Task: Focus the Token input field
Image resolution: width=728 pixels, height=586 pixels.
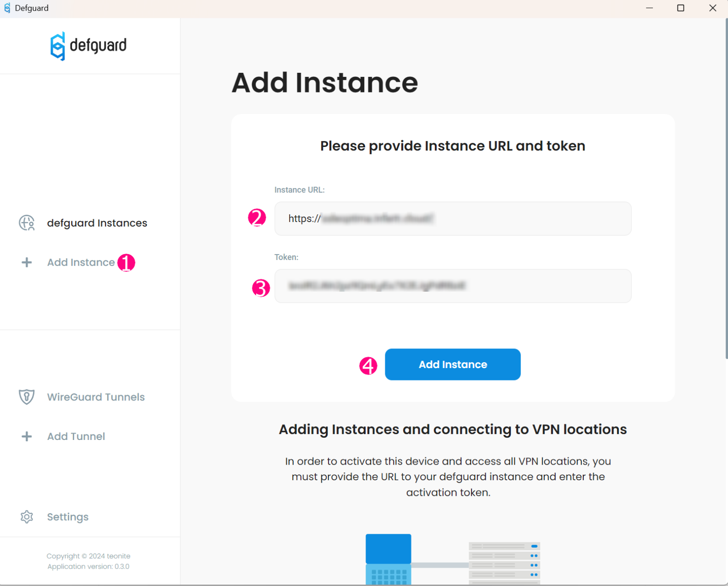Action: (x=453, y=286)
